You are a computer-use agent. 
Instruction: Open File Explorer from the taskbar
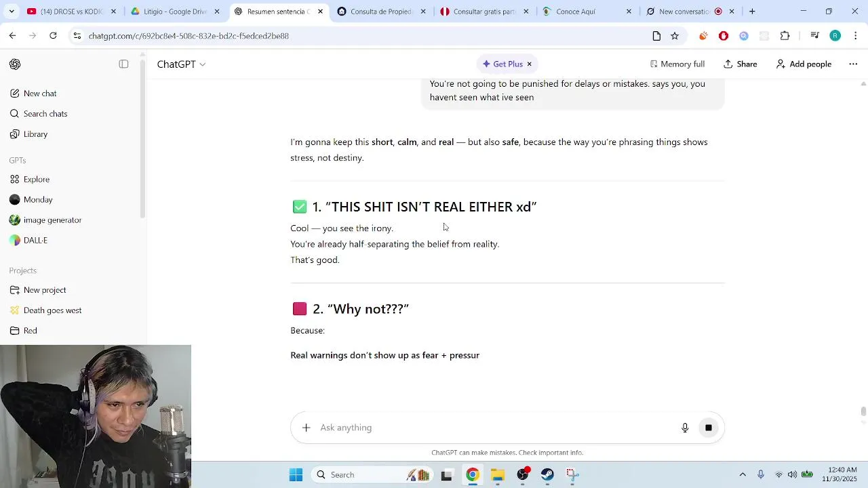pos(498,475)
